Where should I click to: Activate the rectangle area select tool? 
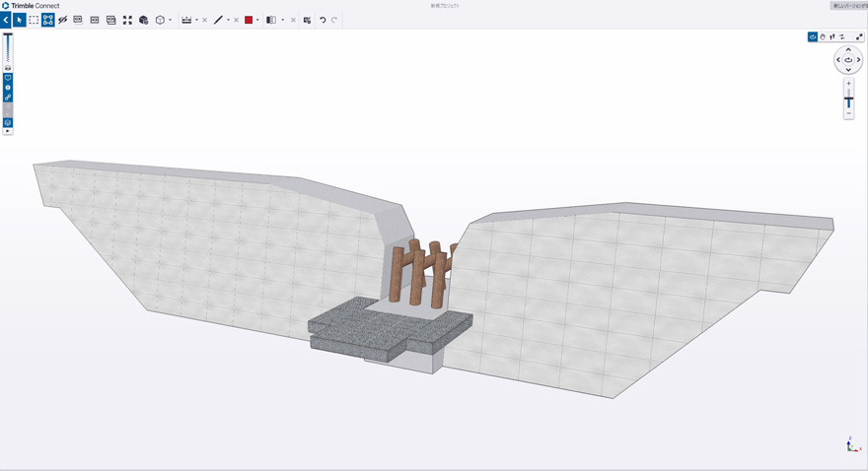click(34, 20)
